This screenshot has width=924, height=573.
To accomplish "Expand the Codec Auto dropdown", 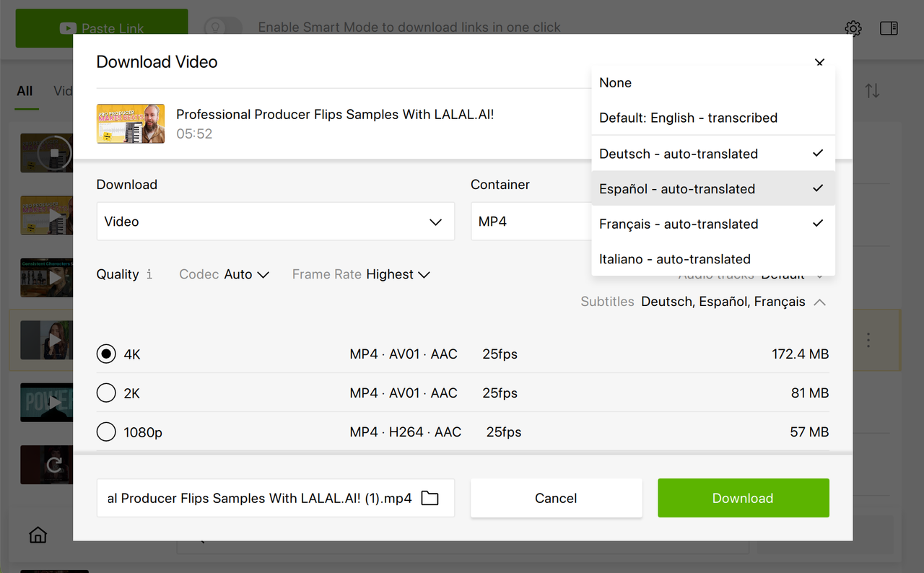I will tap(224, 274).
